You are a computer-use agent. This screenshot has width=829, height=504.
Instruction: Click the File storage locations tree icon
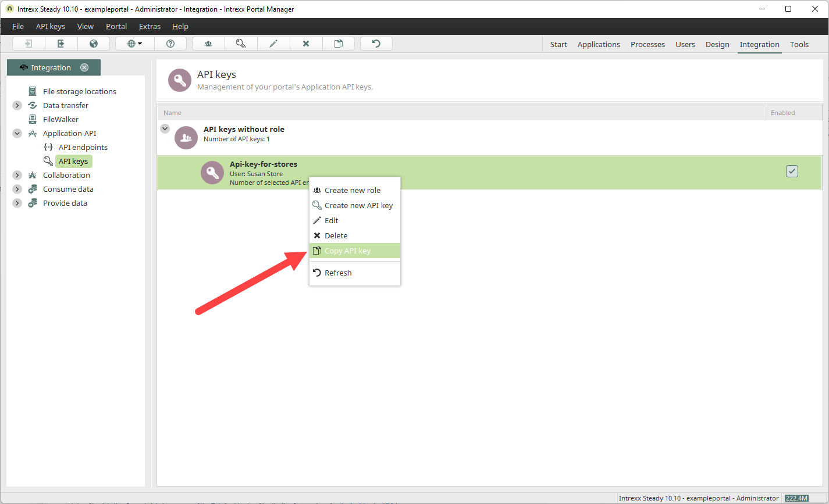33,91
